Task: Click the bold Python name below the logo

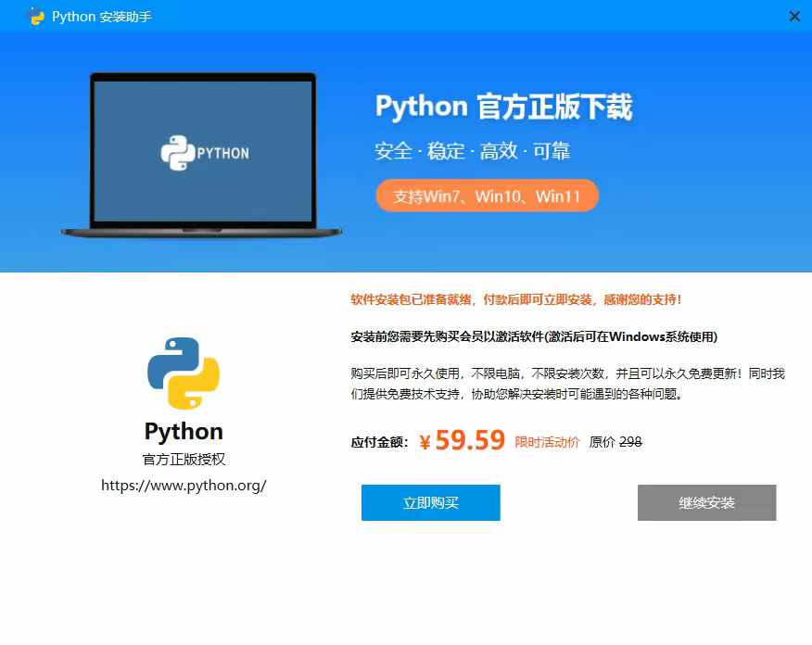Action: 184,431
